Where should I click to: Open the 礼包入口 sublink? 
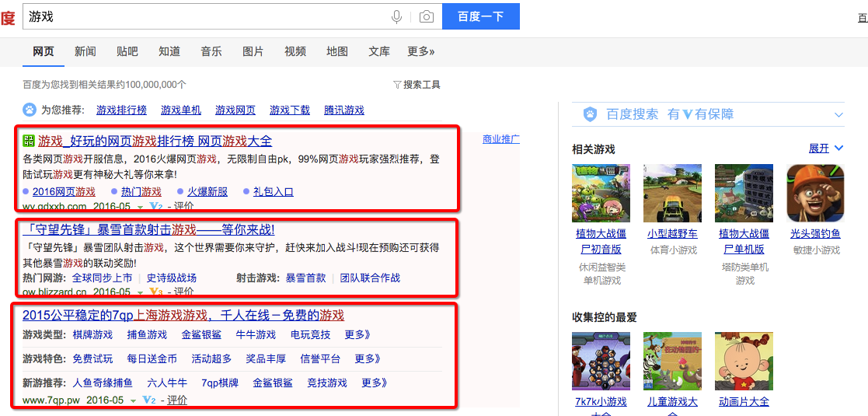pyautogui.click(x=274, y=192)
